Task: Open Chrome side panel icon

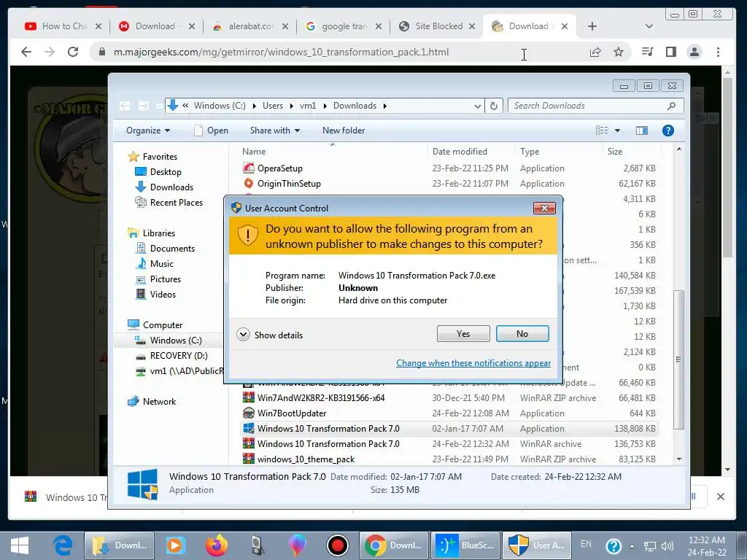Action: pos(671,52)
